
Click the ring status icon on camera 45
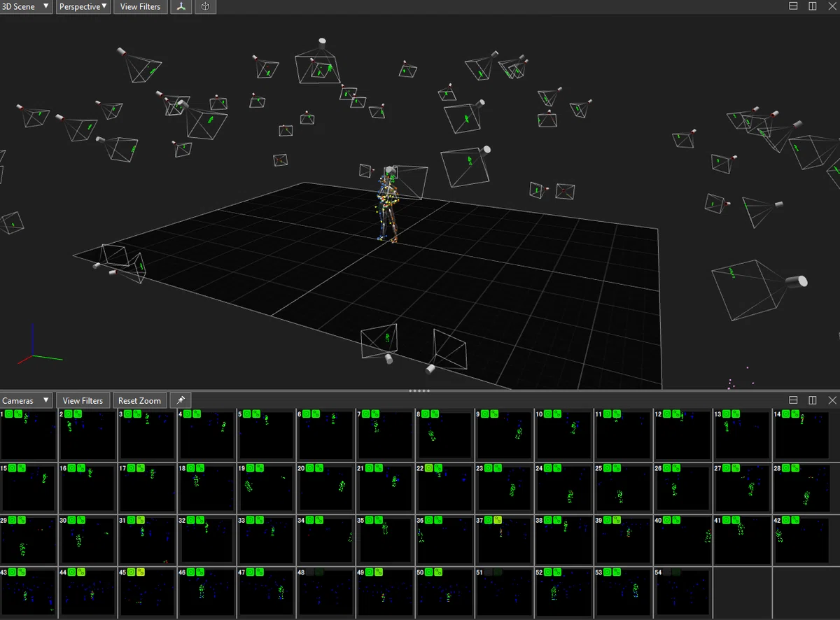tap(131, 572)
